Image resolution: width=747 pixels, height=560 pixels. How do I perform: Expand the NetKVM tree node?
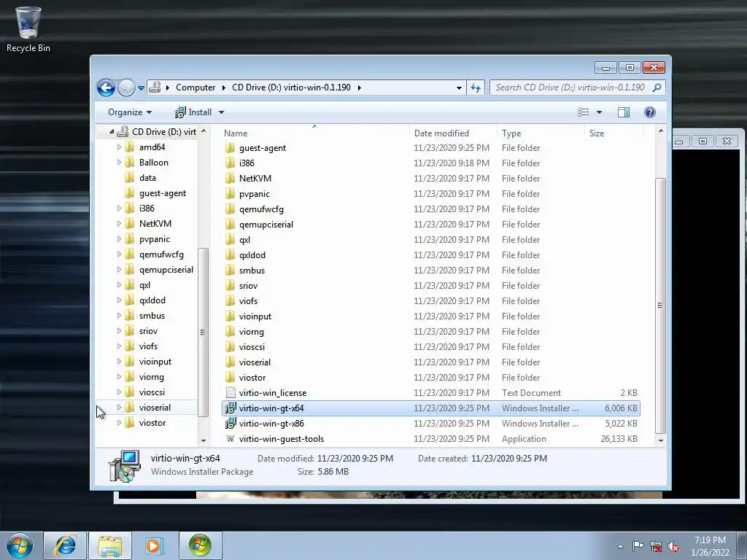tap(119, 224)
